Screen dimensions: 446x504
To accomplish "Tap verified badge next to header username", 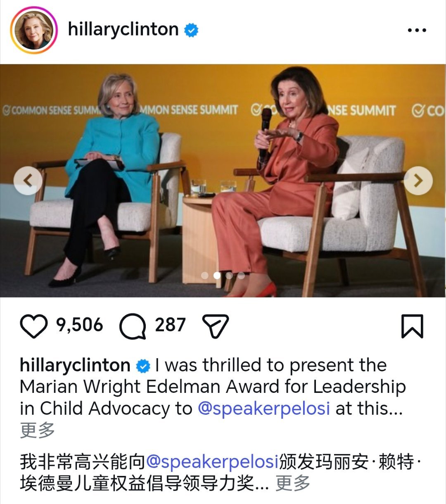I will pyautogui.click(x=191, y=30).
